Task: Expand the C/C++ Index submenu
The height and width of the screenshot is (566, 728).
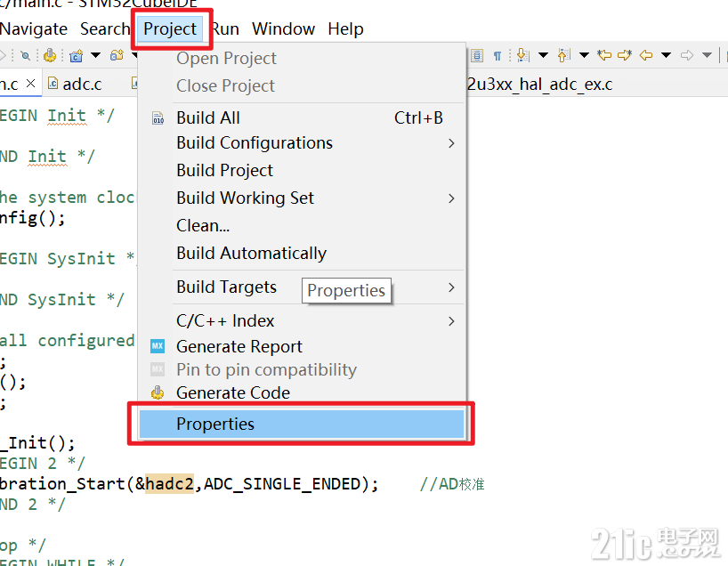Action: (x=302, y=321)
